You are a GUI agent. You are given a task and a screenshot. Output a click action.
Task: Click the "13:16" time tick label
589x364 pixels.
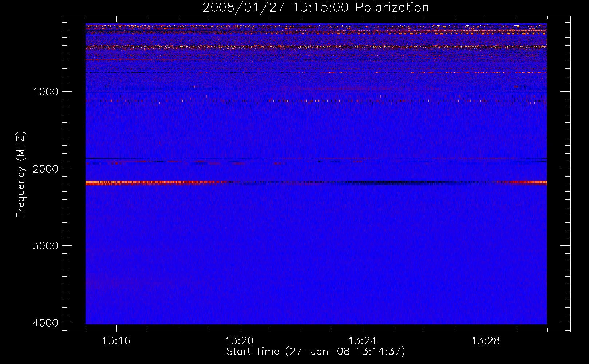(116, 341)
